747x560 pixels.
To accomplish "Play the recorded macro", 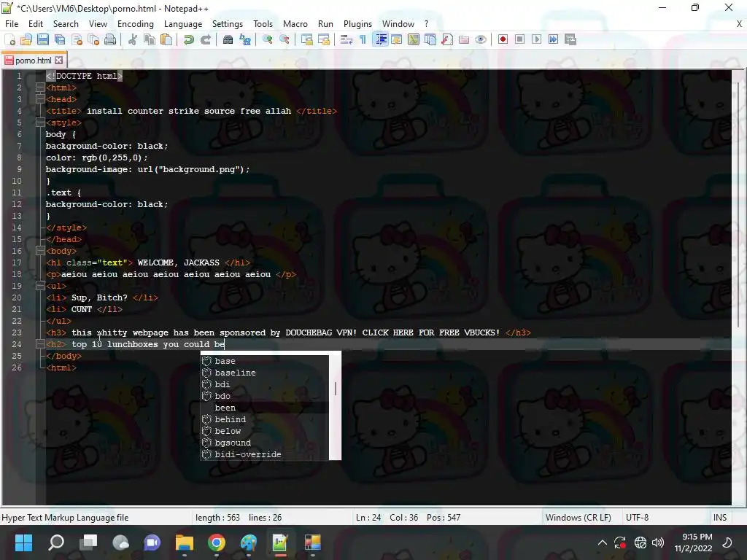I will point(536,39).
